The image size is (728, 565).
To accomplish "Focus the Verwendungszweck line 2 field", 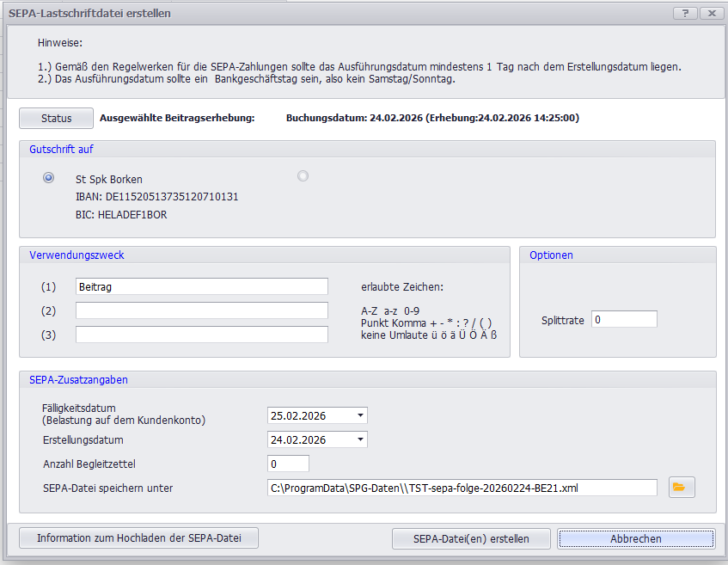I will (201, 310).
